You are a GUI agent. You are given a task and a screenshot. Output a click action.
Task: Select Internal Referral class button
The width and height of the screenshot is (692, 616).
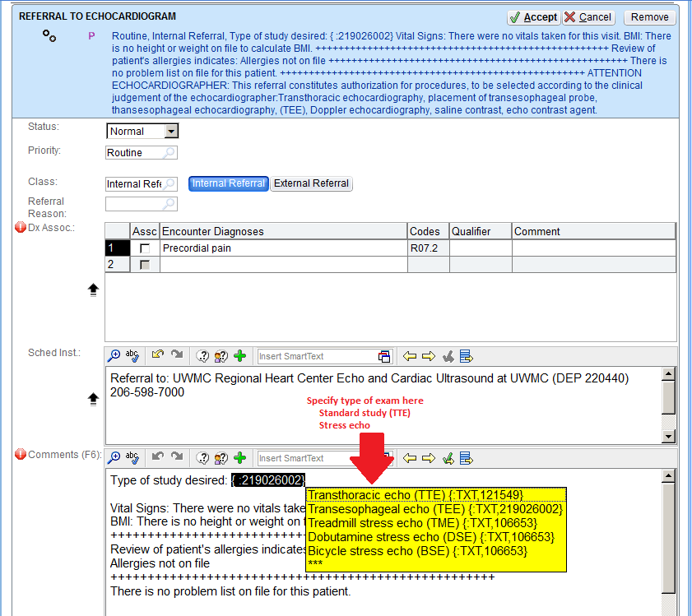coord(228,183)
